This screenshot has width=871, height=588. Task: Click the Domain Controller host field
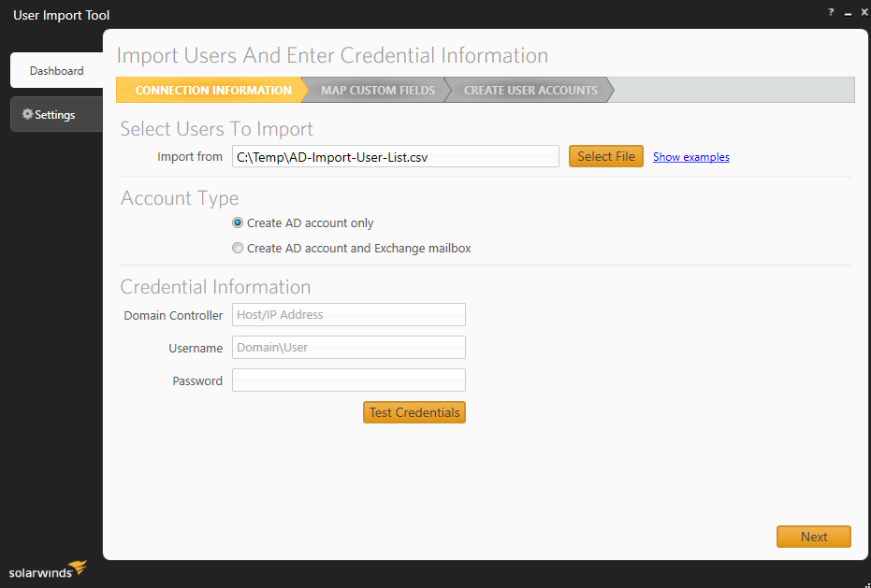(349, 315)
